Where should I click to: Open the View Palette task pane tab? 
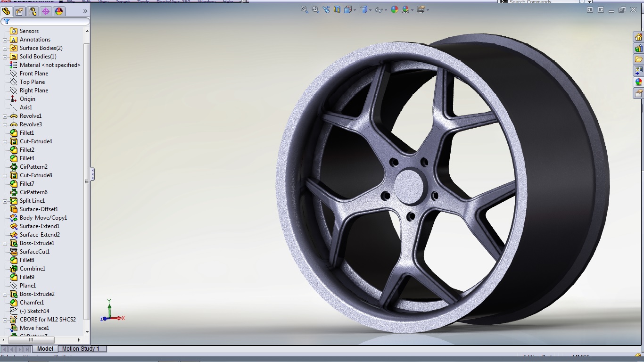coord(638,71)
